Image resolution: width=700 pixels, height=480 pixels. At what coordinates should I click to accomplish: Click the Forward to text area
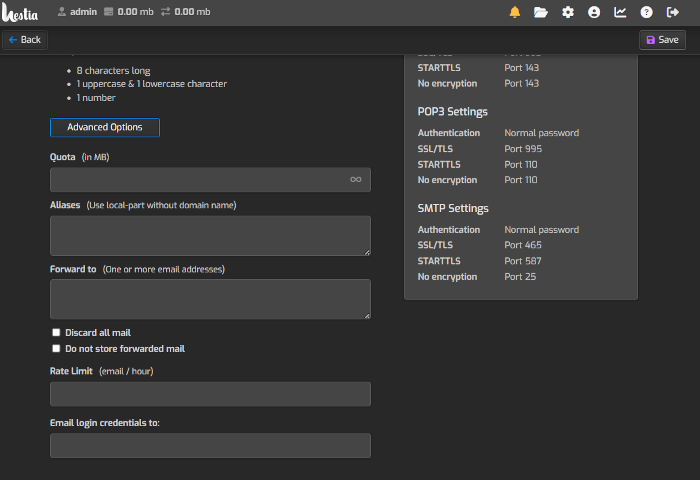(x=210, y=299)
